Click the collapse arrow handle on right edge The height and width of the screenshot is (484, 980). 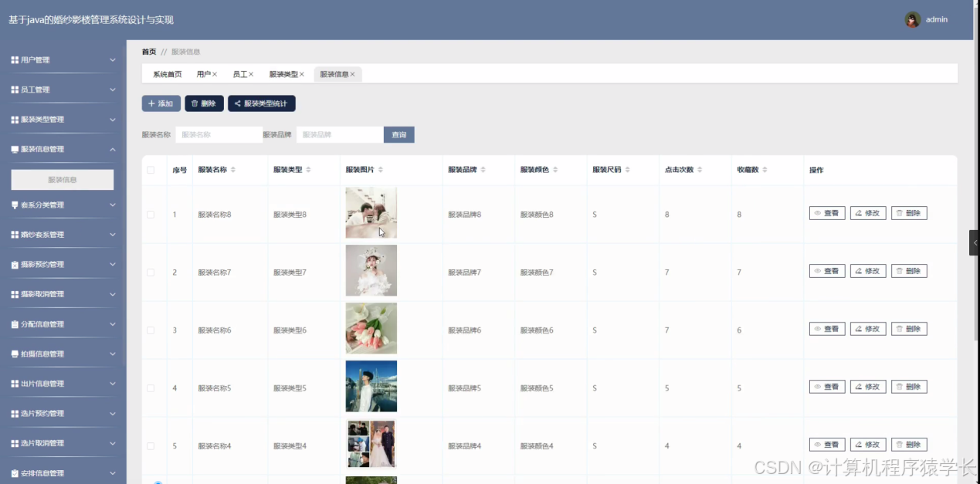tap(975, 242)
